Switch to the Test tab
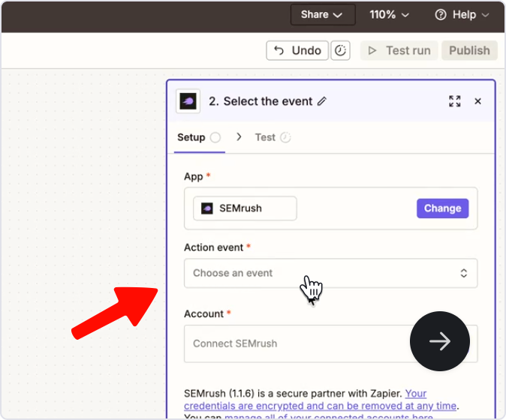This screenshot has height=420, width=506. coord(273,138)
